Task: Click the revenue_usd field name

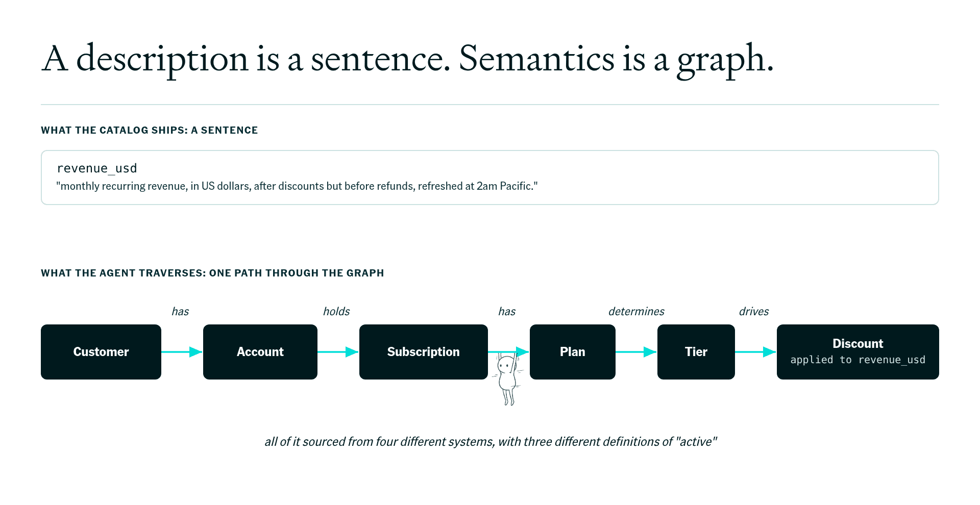Action: 97,168
